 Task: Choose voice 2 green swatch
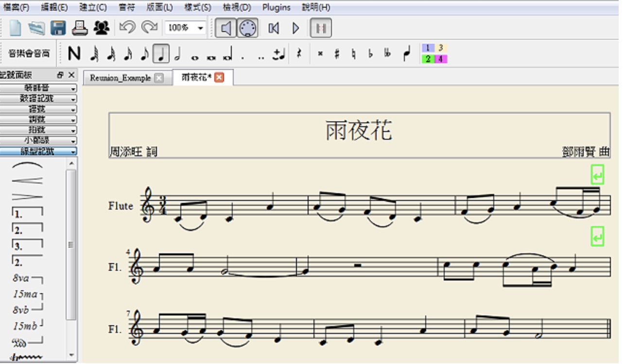pyautogui.click(x=428, y=59)
